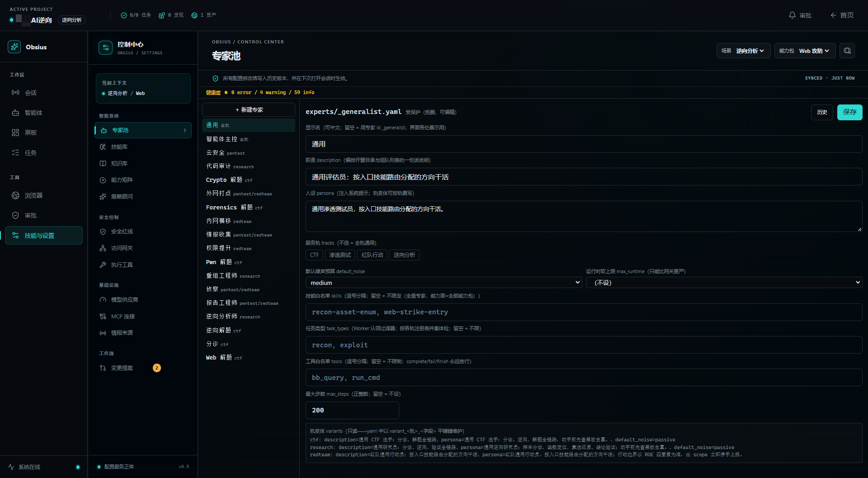This screenshot has width=868, height=478.
Task: Open the 历史 version history
Action: pos(822,112)
